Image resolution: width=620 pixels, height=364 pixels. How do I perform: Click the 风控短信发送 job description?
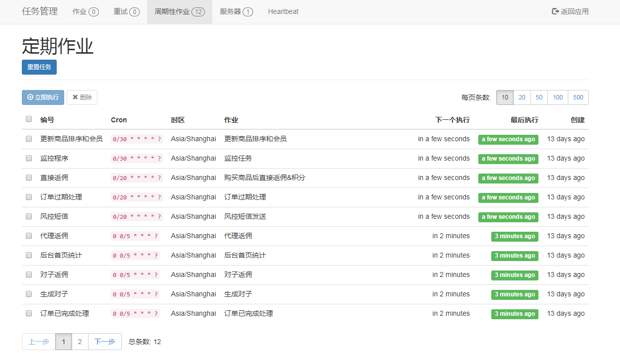pyautogui.click(x=245, y=216)
